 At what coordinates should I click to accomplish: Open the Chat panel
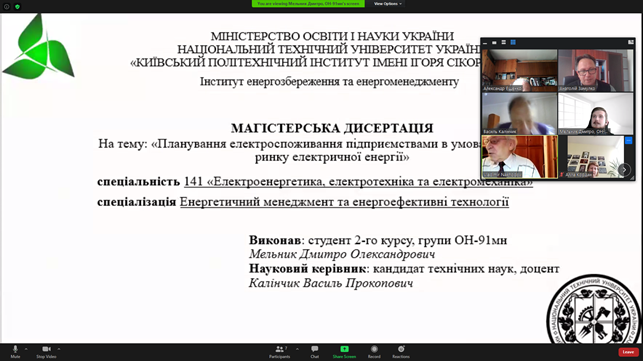click(x=315, y=352)
